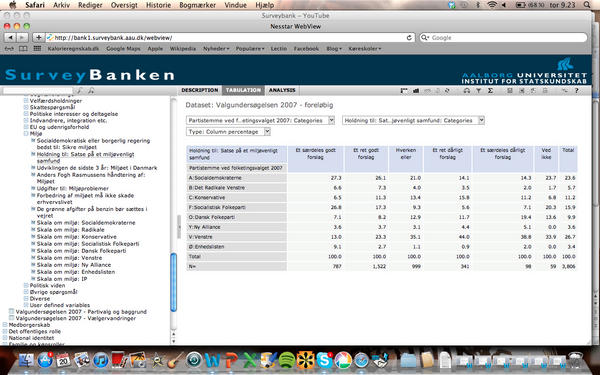Image resolution: width=600 pixels, height=375 pixels.
Task: Open Wikipedia bookmark link
Action: [183, 49]
